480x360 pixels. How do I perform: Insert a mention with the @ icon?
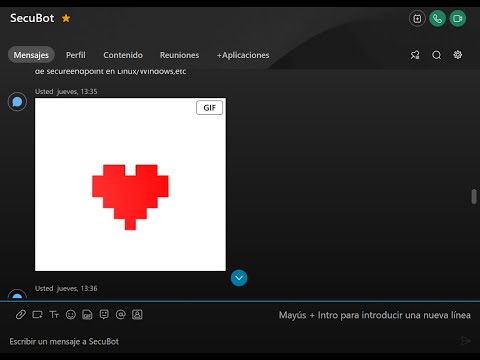pos(121,315)
